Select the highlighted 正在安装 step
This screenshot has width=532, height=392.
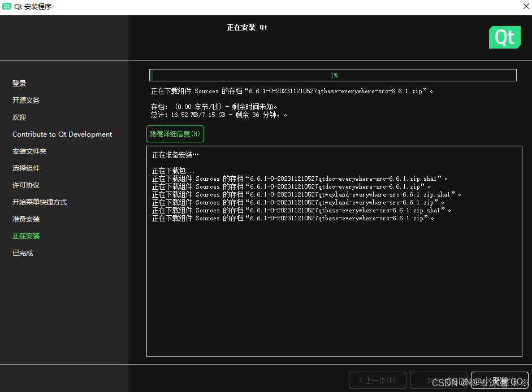pos(26,236)
